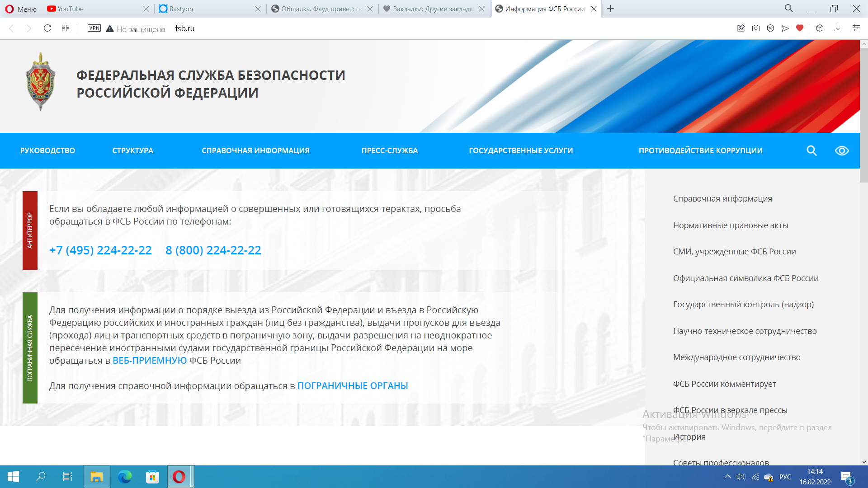
Task: Open Справочная информация sidebar link
Action: [x=722, y=199]
